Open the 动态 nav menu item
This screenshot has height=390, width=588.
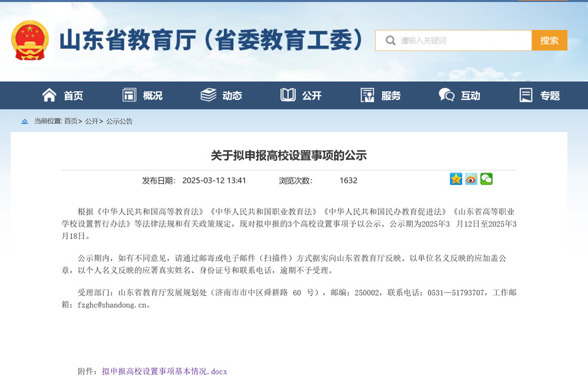click(232, 96)
